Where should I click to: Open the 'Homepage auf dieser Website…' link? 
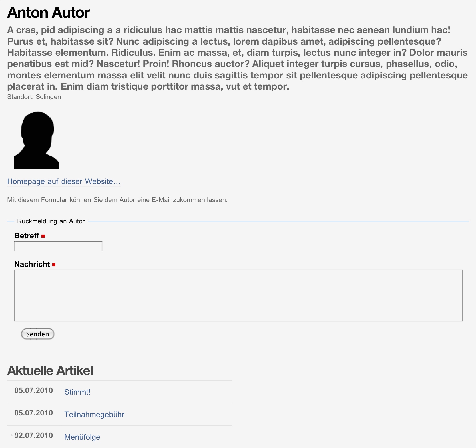click(64, 181)
